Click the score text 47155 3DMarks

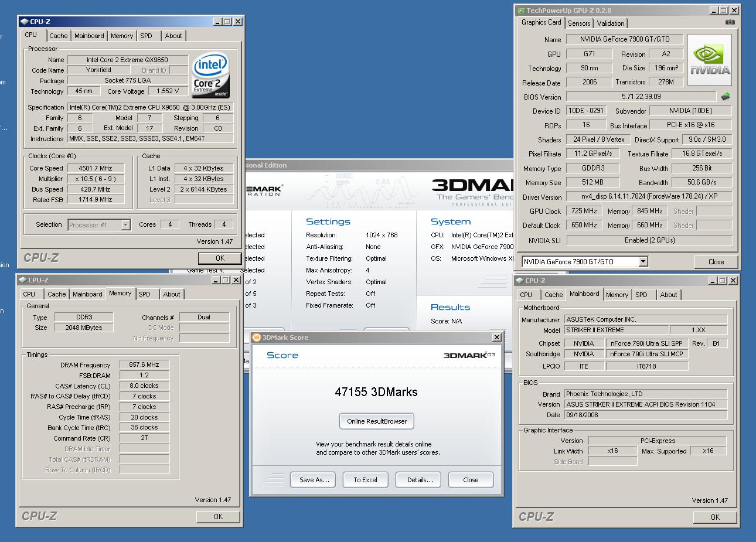376,392
